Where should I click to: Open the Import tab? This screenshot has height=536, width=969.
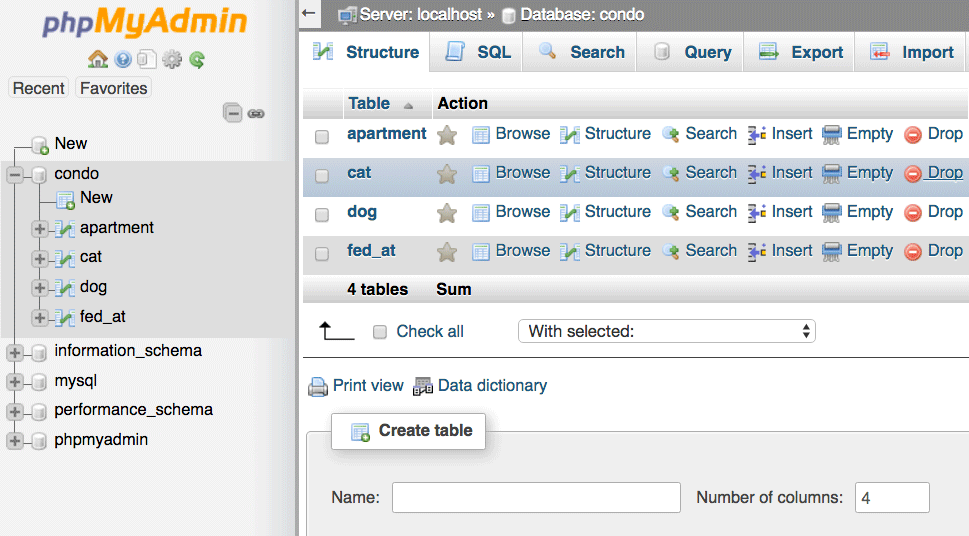pyautogui.click(x=911, y=53)
